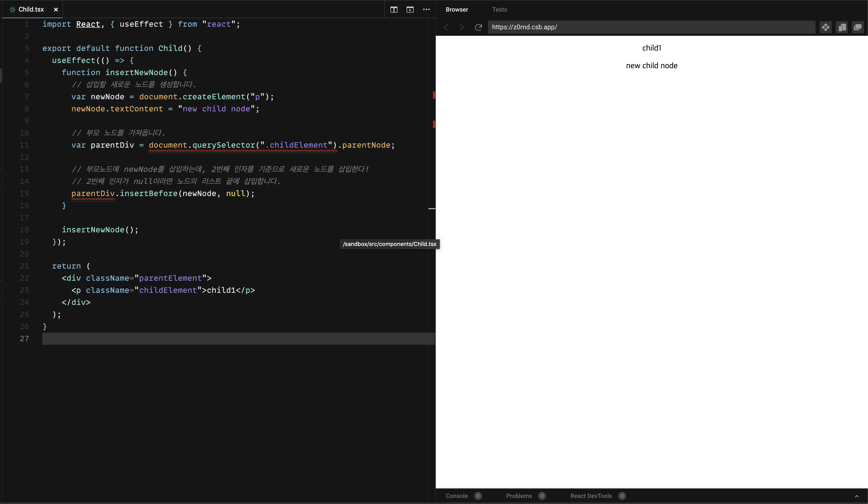
Task: Click the two-page icon in the preview toolbar
Action: point(842,27)
